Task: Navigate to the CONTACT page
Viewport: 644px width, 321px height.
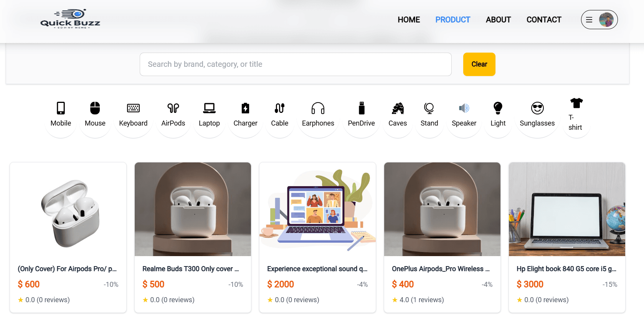Action: coord(544,20)
